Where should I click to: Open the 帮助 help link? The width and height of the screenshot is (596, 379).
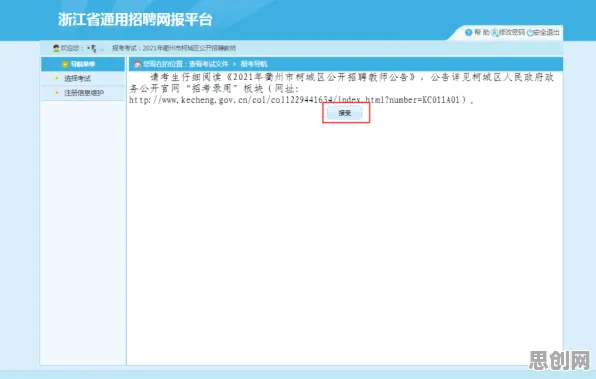click(482, 33)
